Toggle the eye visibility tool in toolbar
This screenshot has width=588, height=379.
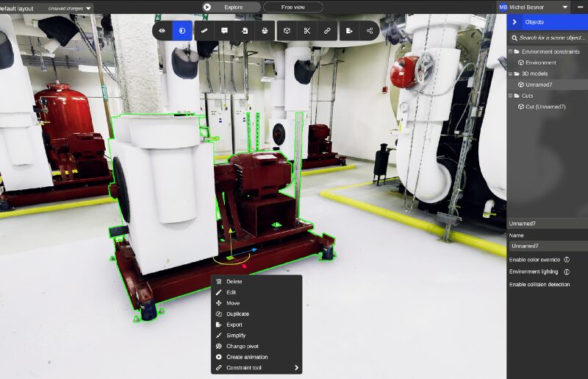tap(162, 31)
